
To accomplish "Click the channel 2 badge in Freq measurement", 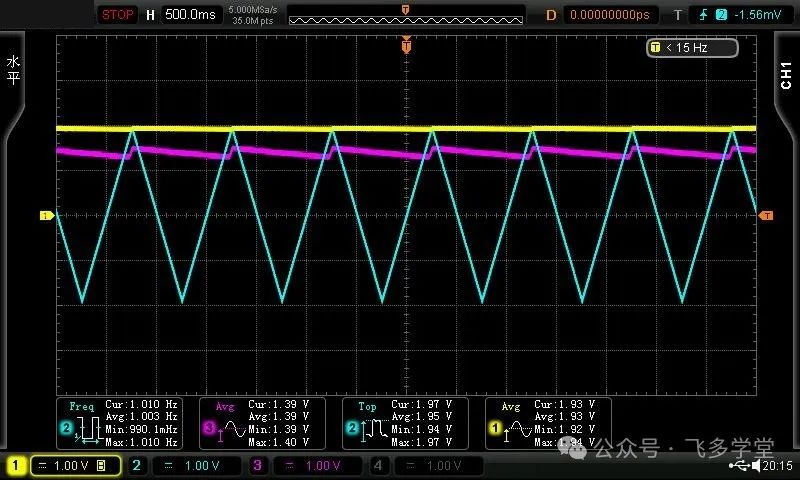I will click(66, 427).
